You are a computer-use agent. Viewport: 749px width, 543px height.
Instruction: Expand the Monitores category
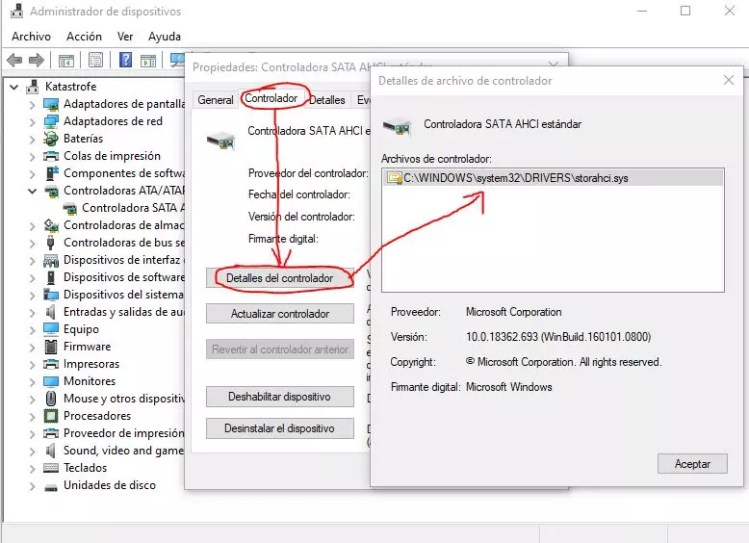[x=33, y=382]
